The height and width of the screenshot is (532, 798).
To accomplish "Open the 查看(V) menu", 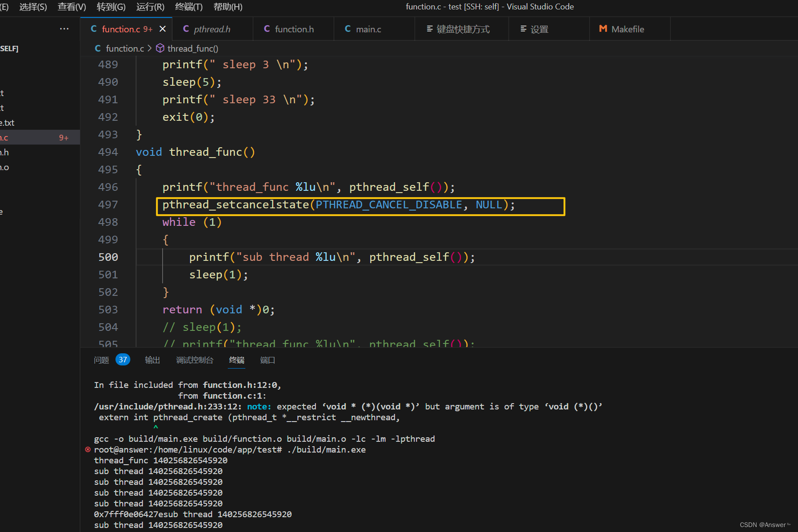I will click(x=72, y=7).
